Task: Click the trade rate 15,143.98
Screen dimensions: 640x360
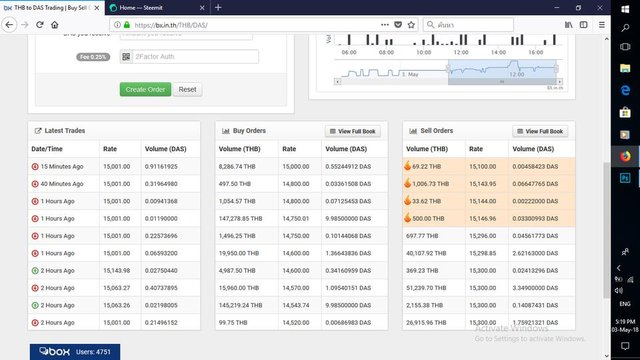Action: pyautogui.click(x=117, y=271)
